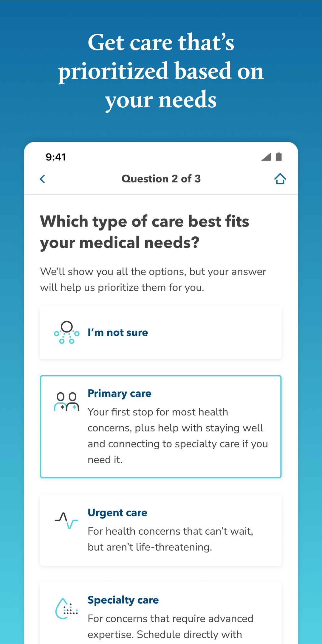Tap the signal strength status icon

pyautogui.click(x=266, y=157)
